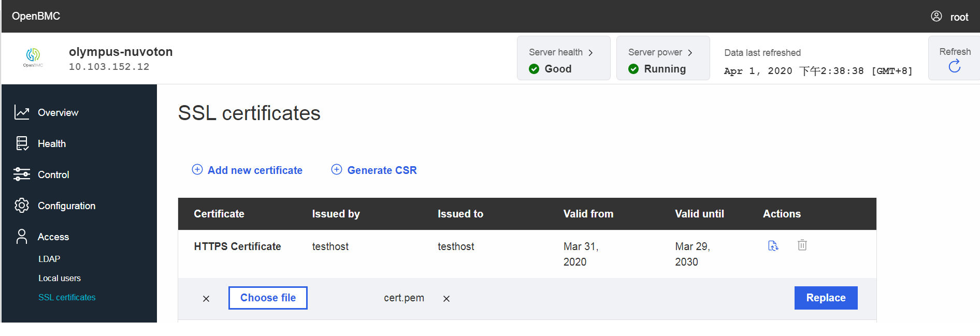Click the replace certificate icon in Actions

(x=773, y=246)
